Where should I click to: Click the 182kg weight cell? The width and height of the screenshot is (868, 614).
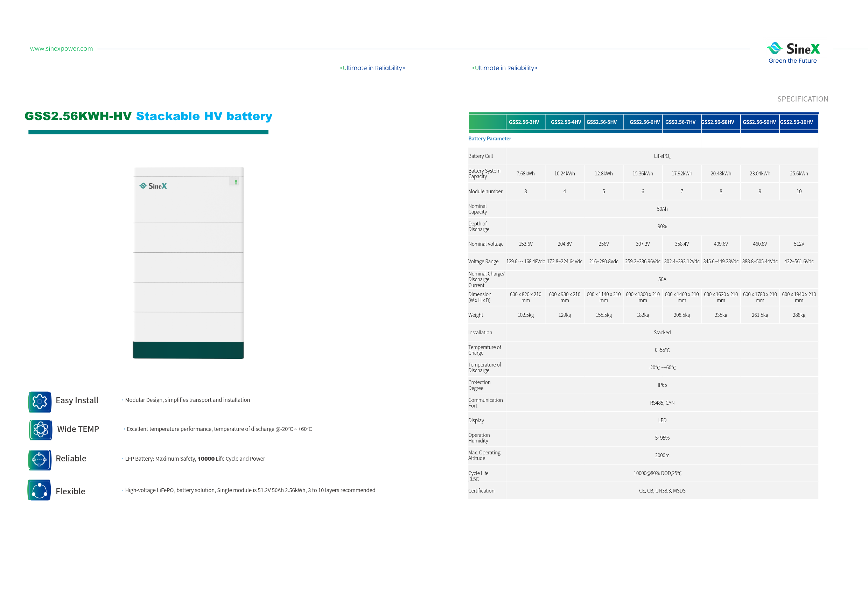[643, 315]
